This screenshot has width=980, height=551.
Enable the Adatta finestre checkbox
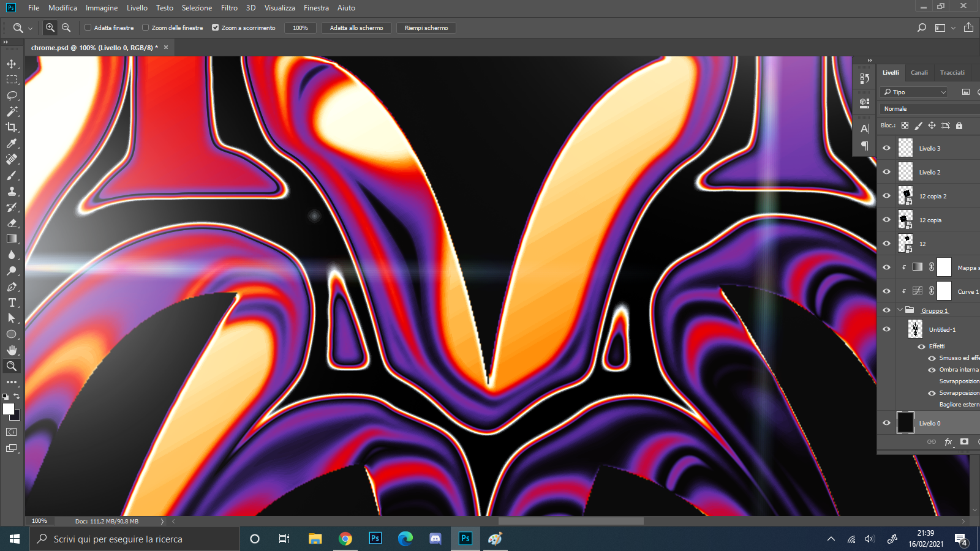[x=88, y=28]
